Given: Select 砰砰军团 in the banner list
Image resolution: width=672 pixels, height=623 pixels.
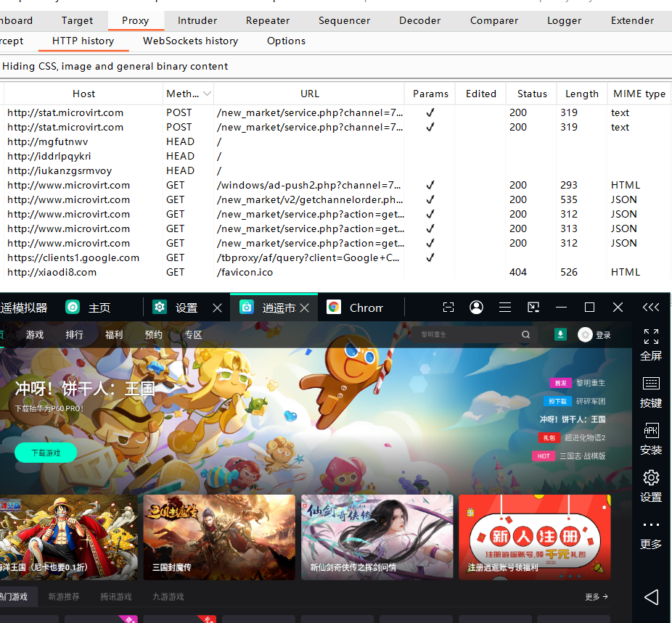Looking at the screenshot, I should pyautogui.click(x=591, y=401).
